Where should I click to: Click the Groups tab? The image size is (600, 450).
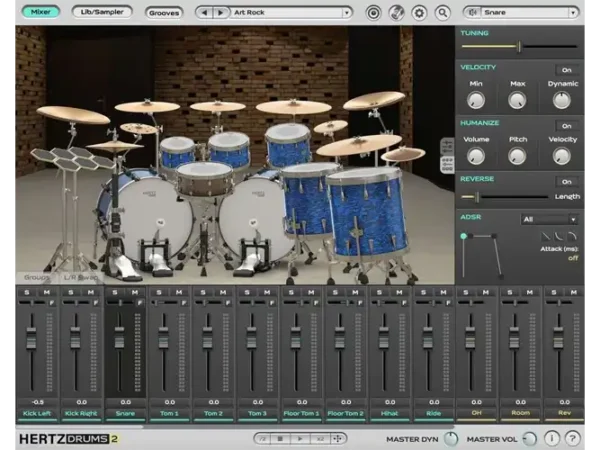click(x=37, y=277)
